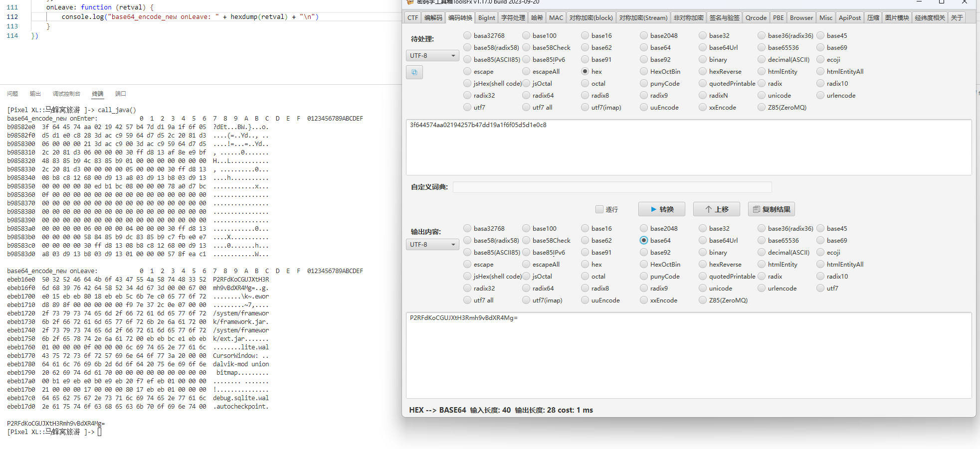The width and height of the screenshot is (980, 449).
Task: Select hex radio in the output encoding group
Action: click(585, 265)
